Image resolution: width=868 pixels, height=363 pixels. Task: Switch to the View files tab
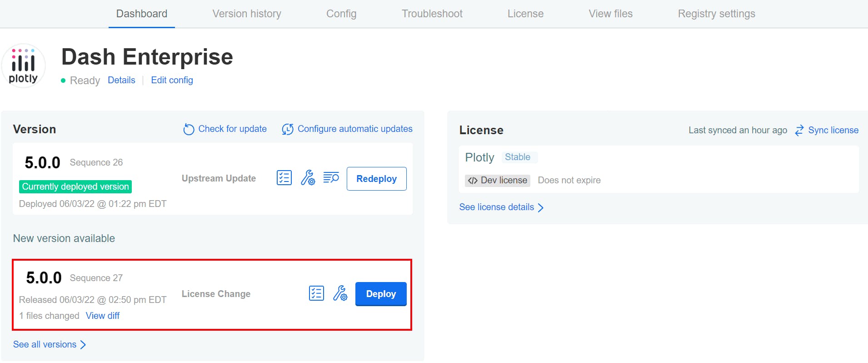611,14
